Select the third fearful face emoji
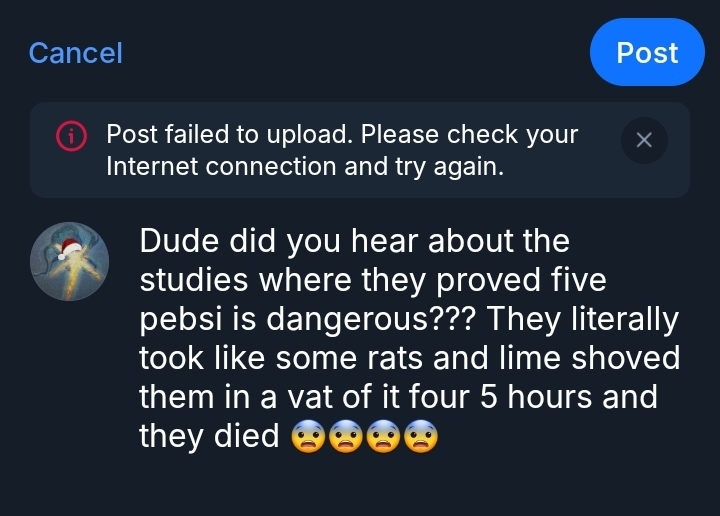 click(x=383, y=436)
